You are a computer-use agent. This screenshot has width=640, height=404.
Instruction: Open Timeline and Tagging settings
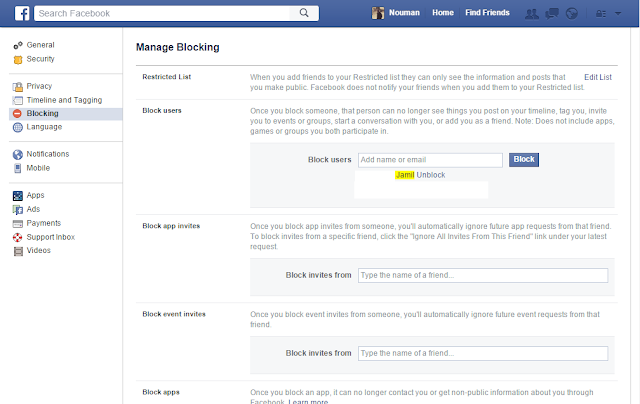click(x=64, y=100)
